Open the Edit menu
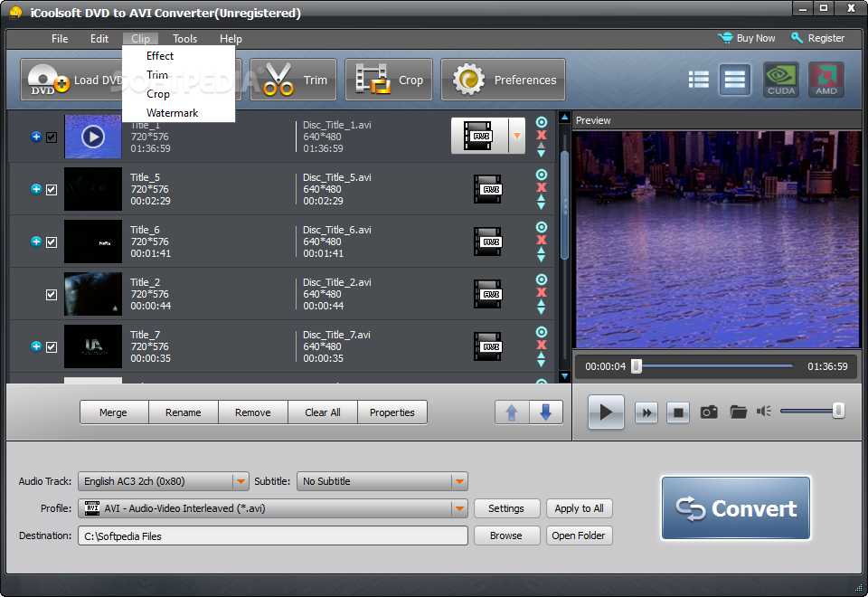Screen dimensions: 868x597 (x=99, y=39)
